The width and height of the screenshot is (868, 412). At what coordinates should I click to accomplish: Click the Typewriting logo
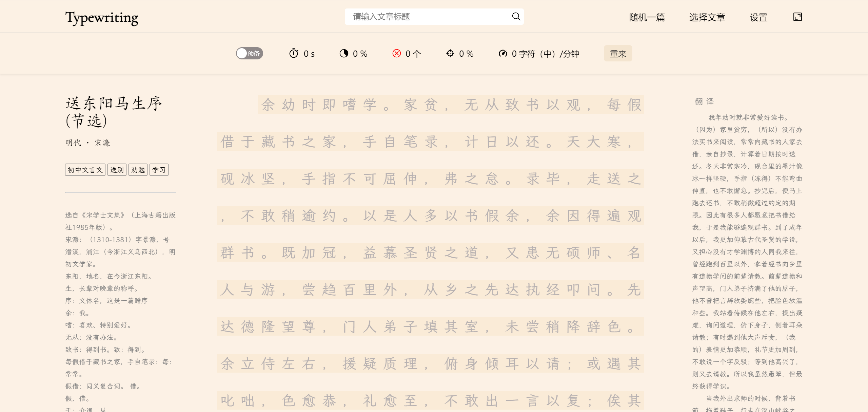click(x=102, y=18)
